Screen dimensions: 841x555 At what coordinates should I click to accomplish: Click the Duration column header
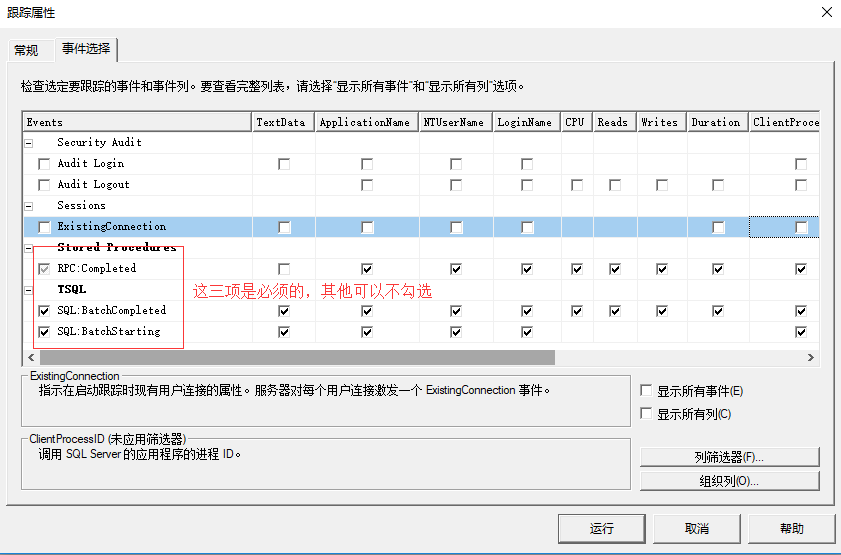718,122
